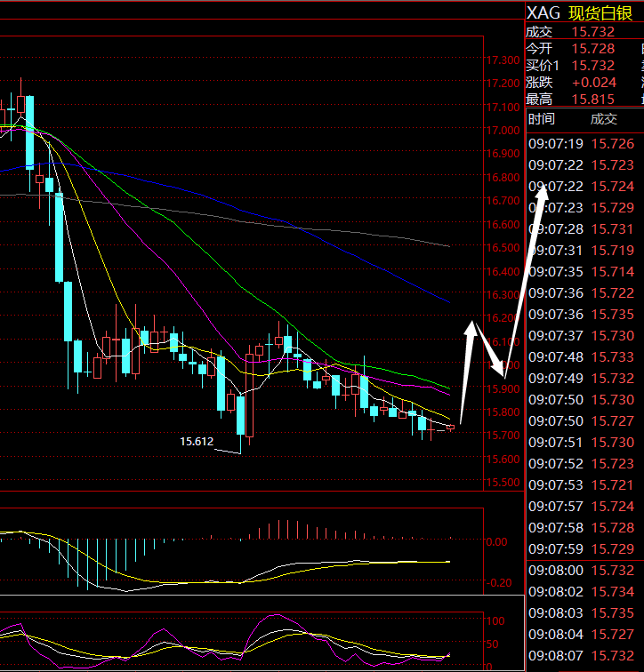Click the 0.00 MACD axis label
This screenshot has width=644, height=672.
(x=496, y=542)
